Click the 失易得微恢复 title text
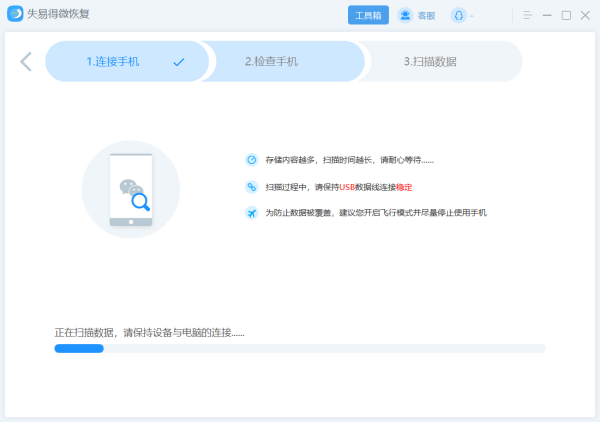The height and width of the screenshot is (422, 600). 58,14
